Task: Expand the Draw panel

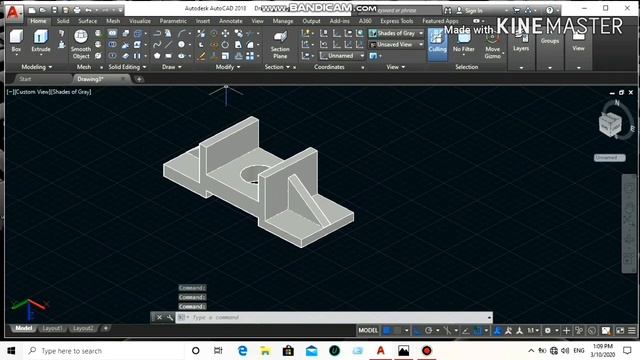Action: pyautogui.click(x=171, y=67)
